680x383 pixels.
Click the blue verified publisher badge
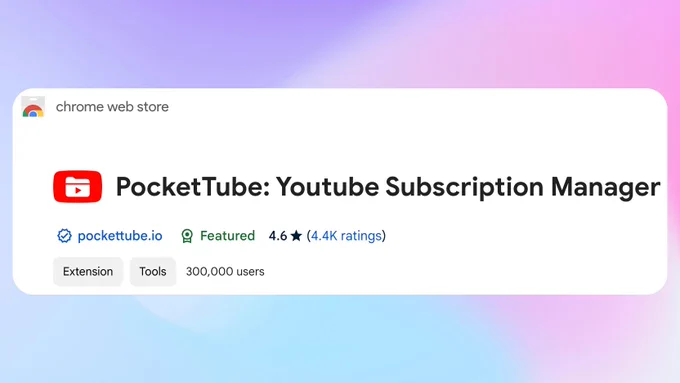pos(64,236)
